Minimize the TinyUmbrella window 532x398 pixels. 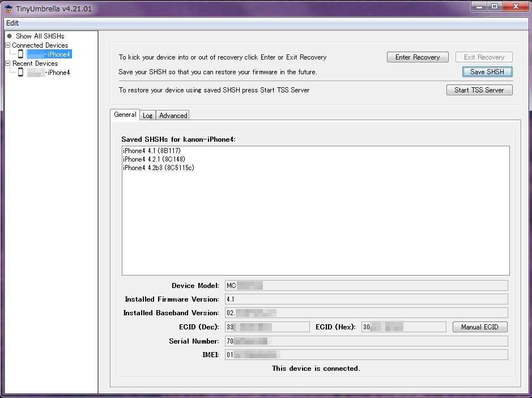pyautogui.click(x=479, y=6)
